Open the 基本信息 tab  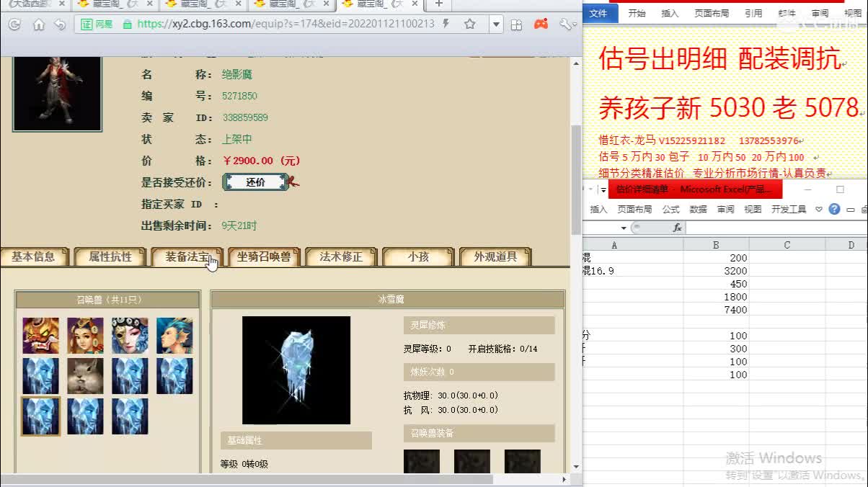point(34,256)
